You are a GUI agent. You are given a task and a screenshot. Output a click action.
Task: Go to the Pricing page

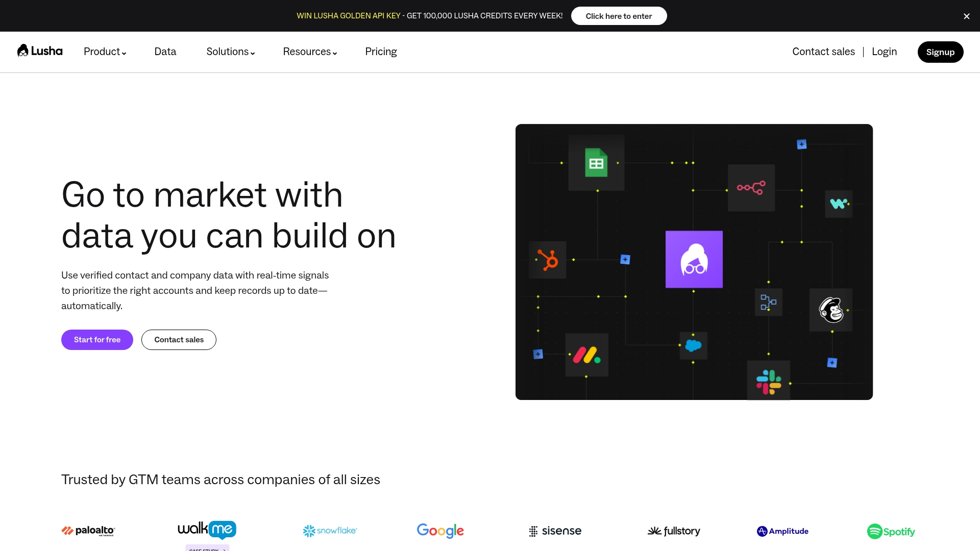[381, 52]
